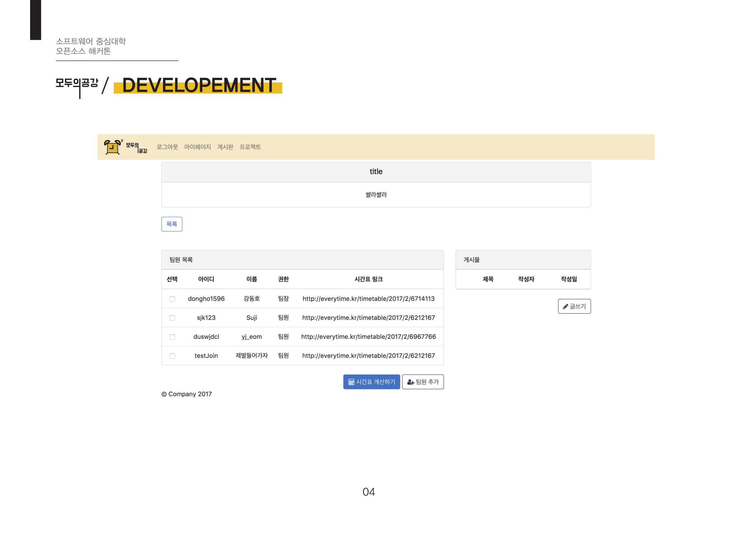Click the 팀원 추가 button
756x535 pixels.
point(423,382)
